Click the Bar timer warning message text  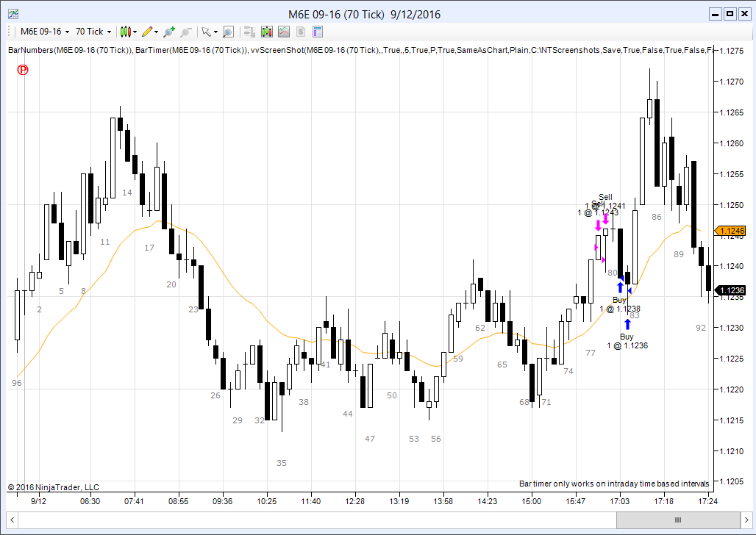614,484
